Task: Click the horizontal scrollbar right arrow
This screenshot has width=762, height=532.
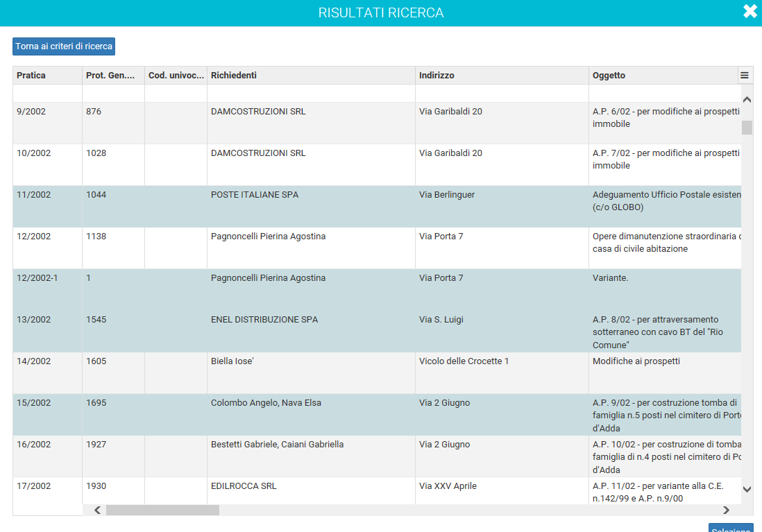Action: (x=726, y=510)
